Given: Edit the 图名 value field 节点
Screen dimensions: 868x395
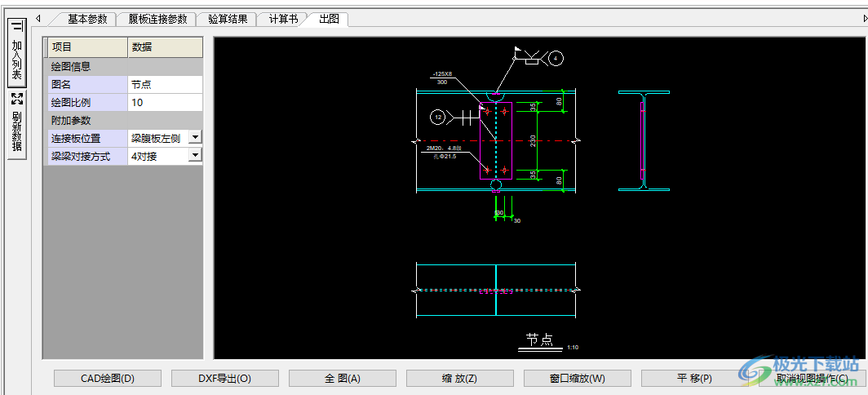Looking at the screenshot, I should [165, 85].
